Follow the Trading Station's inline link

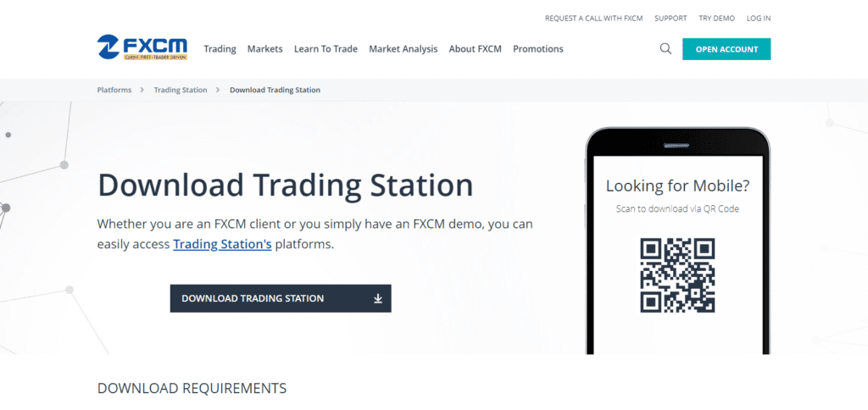[x=222, y=244]
